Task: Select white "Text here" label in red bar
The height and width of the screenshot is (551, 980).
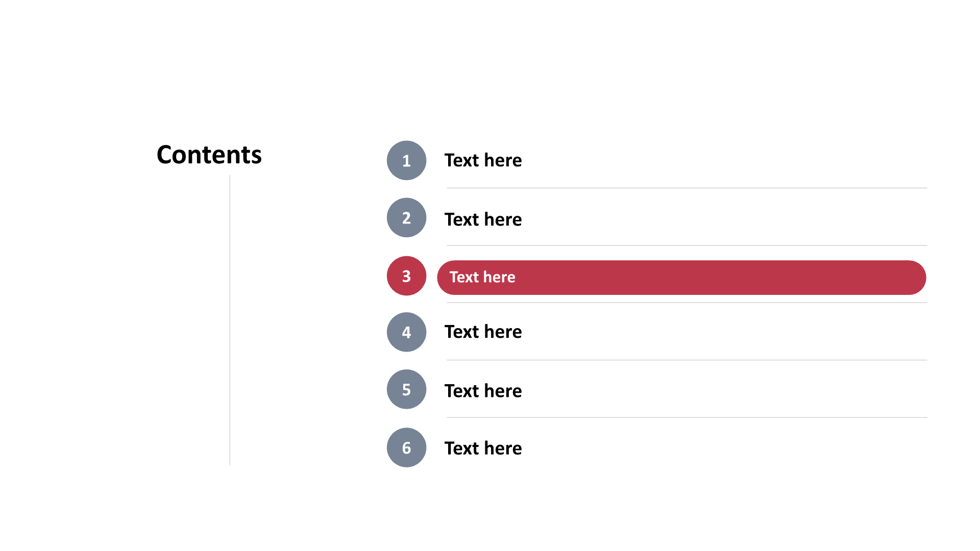Action: [x=482, y=277]
